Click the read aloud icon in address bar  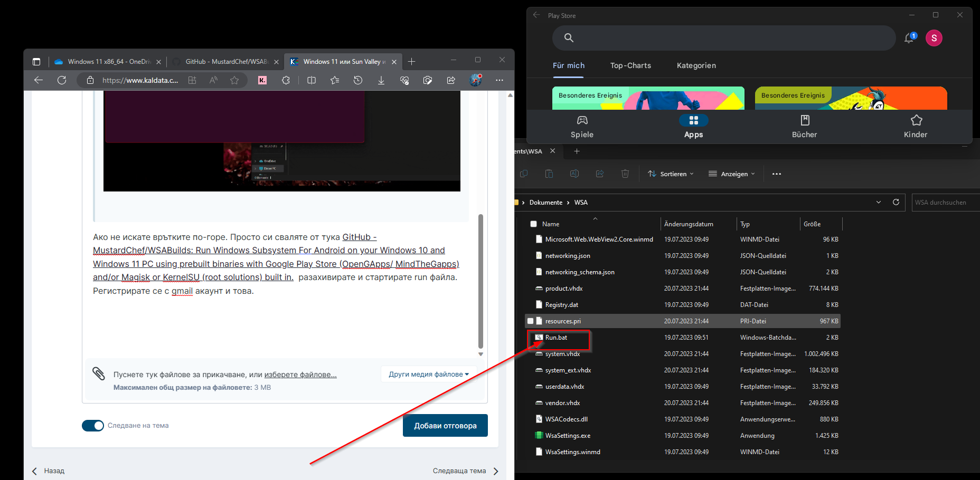[x=213, y=80]
